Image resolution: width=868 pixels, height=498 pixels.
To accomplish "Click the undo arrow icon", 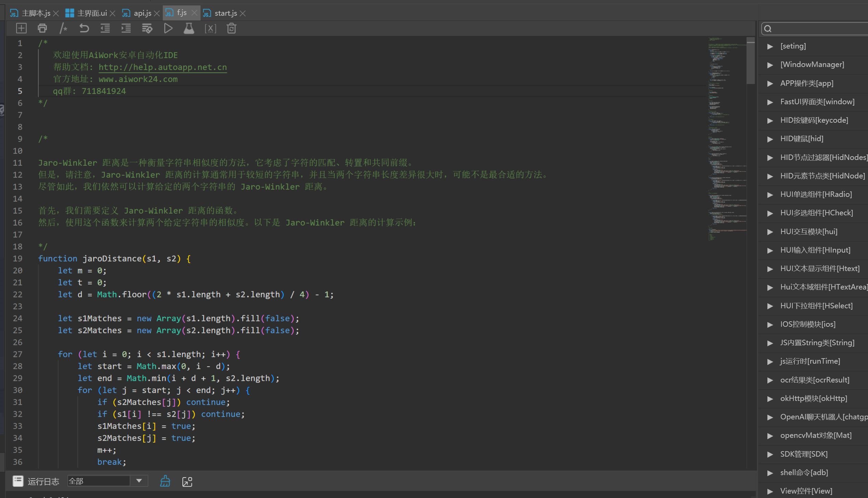I will click(84, 28).
